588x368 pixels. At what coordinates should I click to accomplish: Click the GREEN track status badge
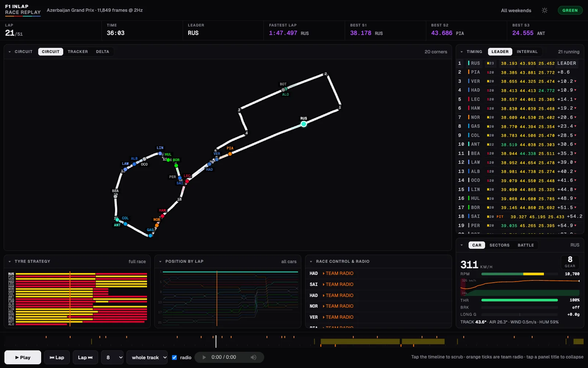(570, 10)
